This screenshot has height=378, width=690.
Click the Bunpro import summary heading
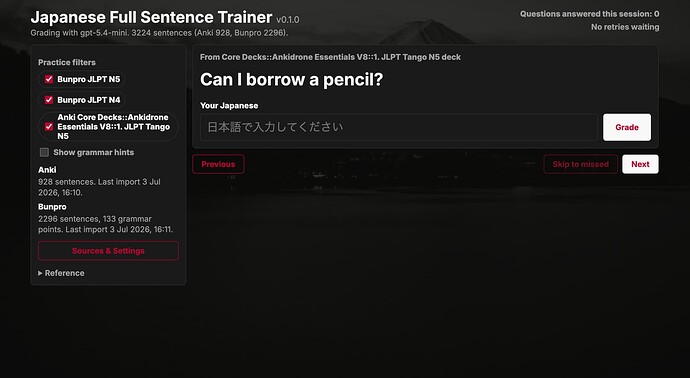click(52, 207)
